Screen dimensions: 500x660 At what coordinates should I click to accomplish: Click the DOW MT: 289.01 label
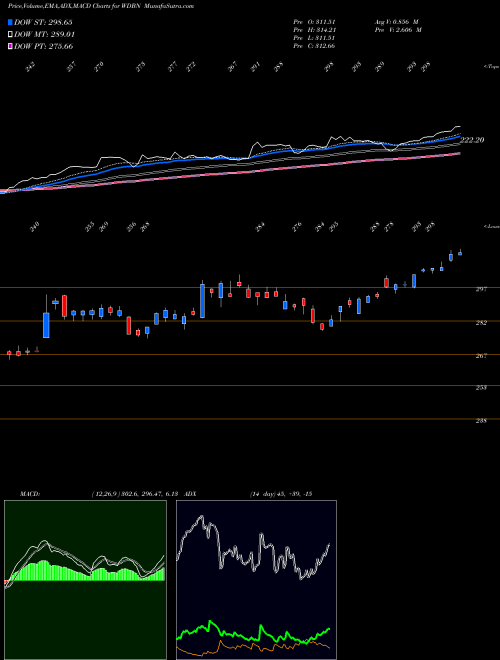coord(44,34)
